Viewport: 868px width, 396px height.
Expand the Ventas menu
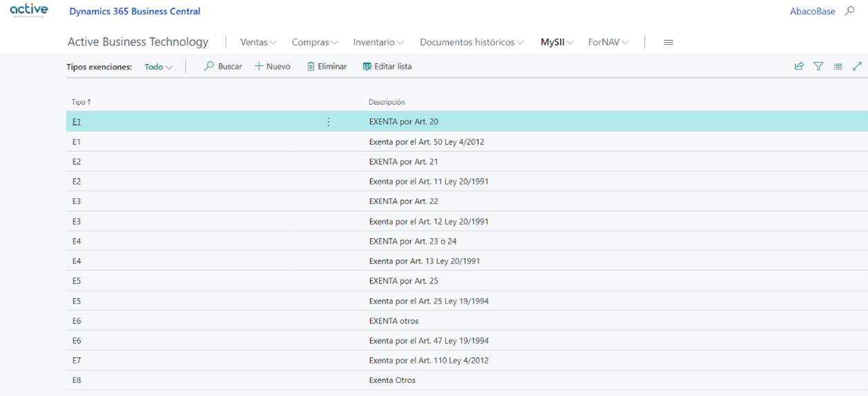coord(258,42)
